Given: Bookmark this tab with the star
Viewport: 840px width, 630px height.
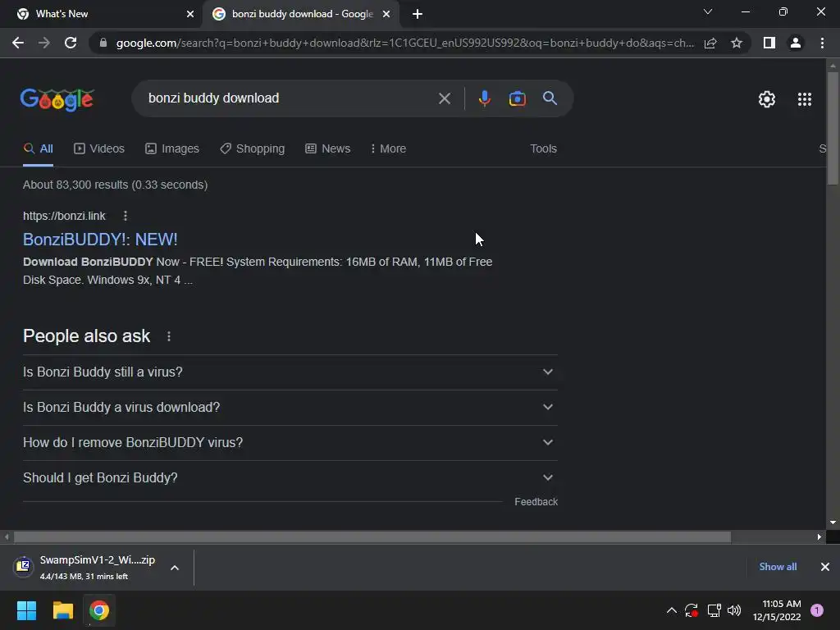Looking at the screenshot, I should coord(737,43).
